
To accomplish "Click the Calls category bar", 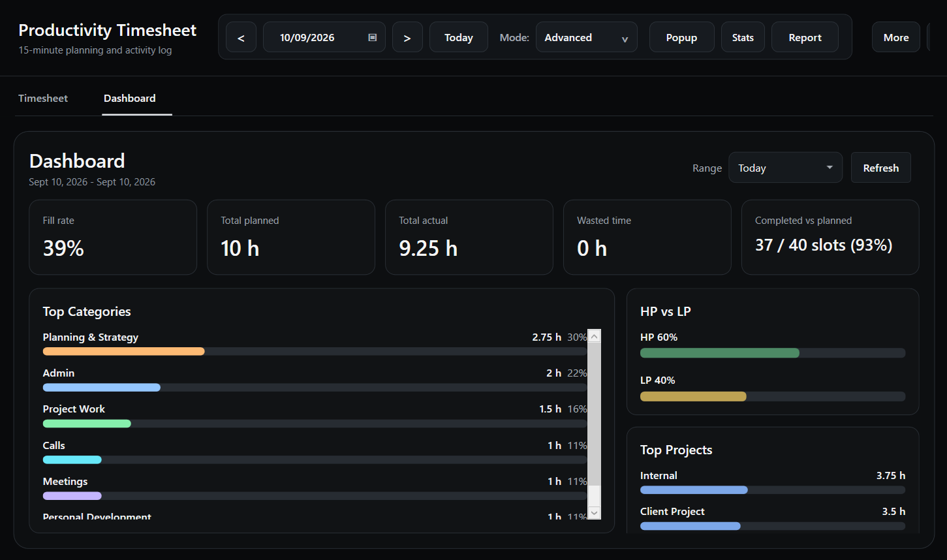I will tap(315, 459).
